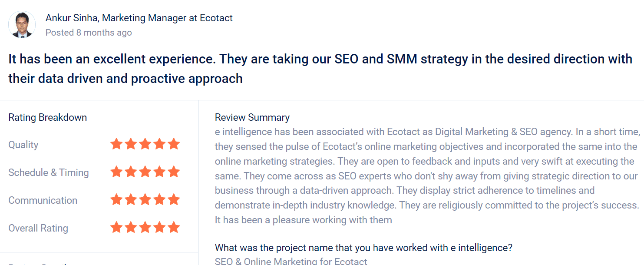Click the fifth star in Quality rating
Image resolution: width=644 pixels, height=265 pixels.
(174, 144)
